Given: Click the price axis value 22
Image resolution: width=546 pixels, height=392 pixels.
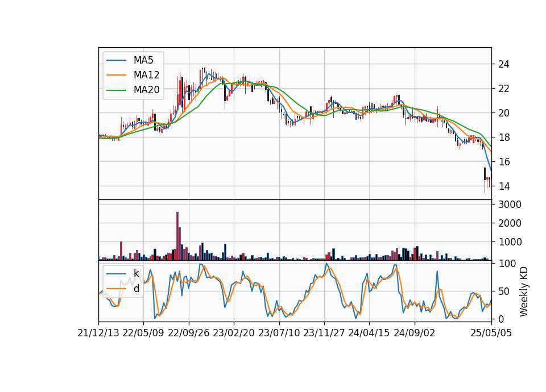Looking at the screenshot, I should click(503, 89).
